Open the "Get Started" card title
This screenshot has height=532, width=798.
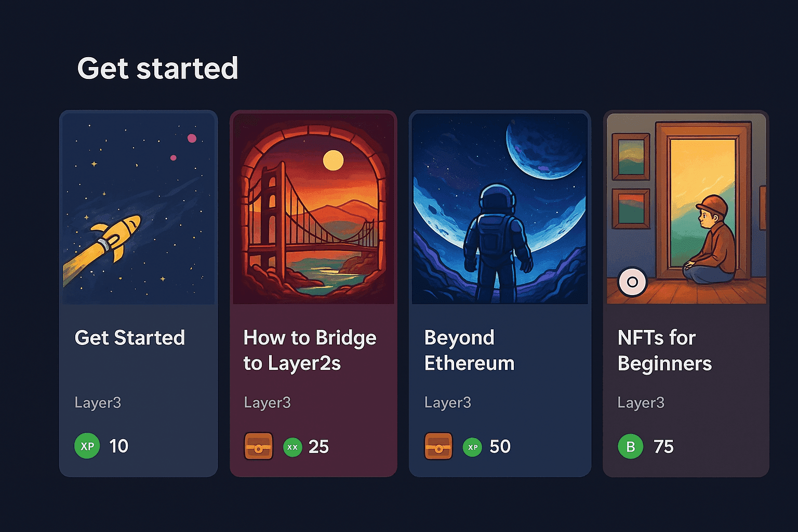(130, 338)
